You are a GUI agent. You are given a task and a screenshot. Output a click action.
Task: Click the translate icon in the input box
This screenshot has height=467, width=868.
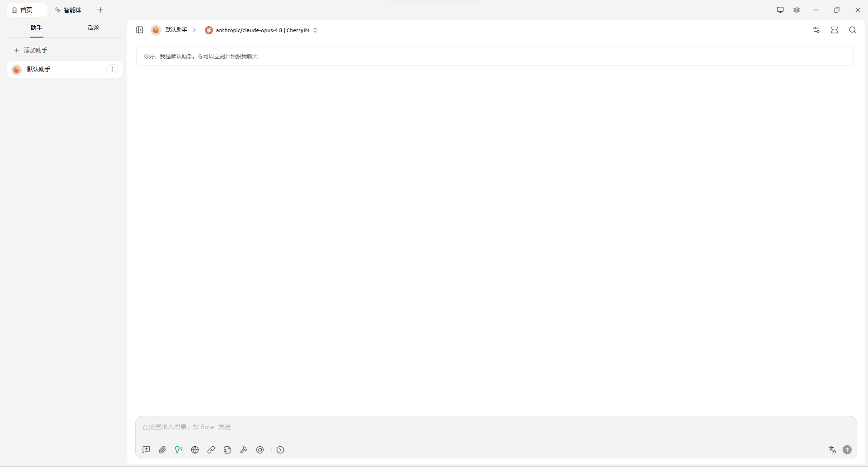click(833, 450)
